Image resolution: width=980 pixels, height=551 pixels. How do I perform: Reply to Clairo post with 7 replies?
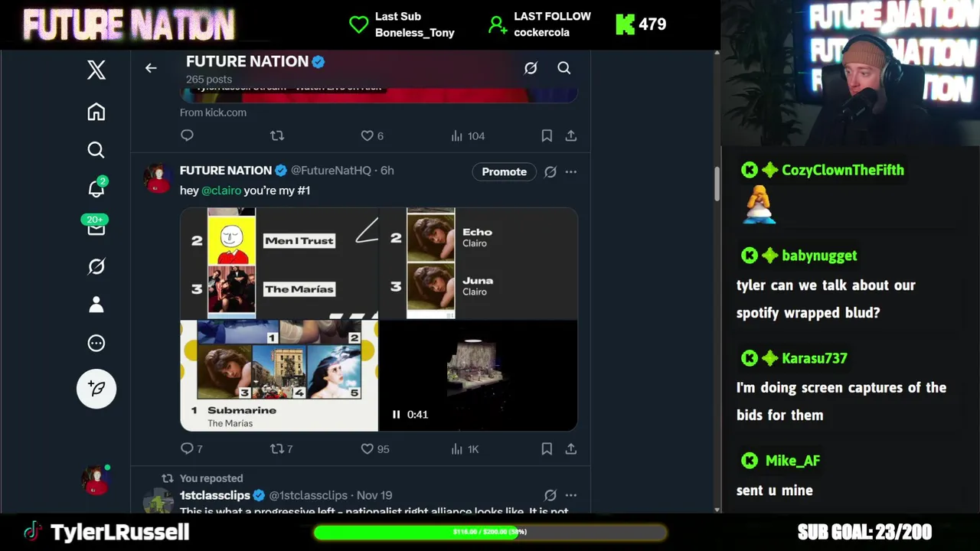191,449
